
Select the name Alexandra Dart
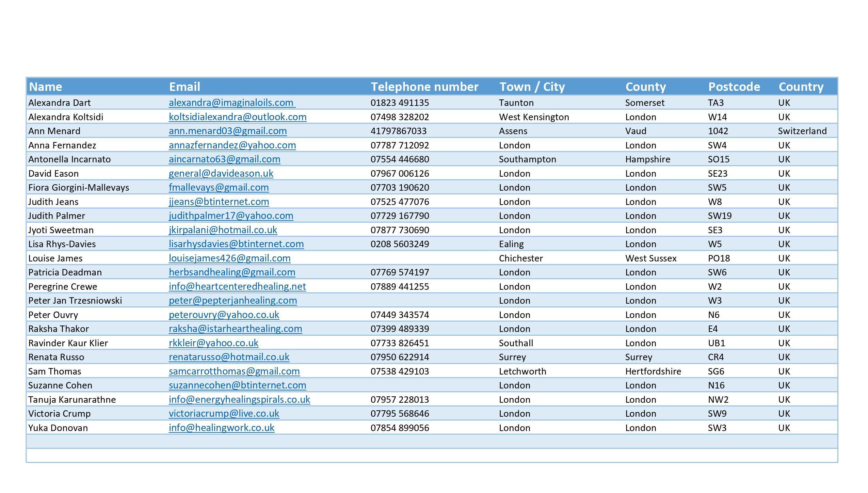(59, 102)
